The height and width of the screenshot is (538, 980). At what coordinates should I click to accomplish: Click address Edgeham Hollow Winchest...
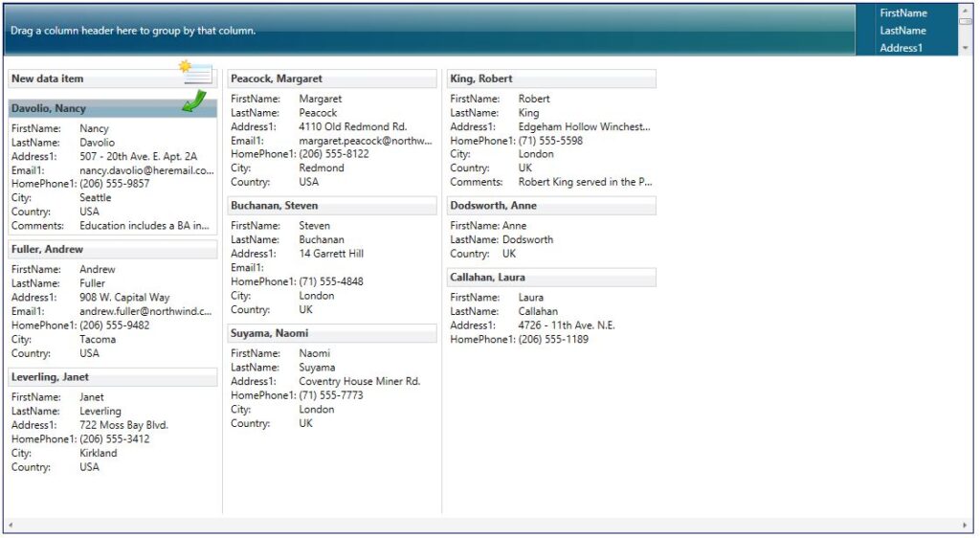(585, 127)
